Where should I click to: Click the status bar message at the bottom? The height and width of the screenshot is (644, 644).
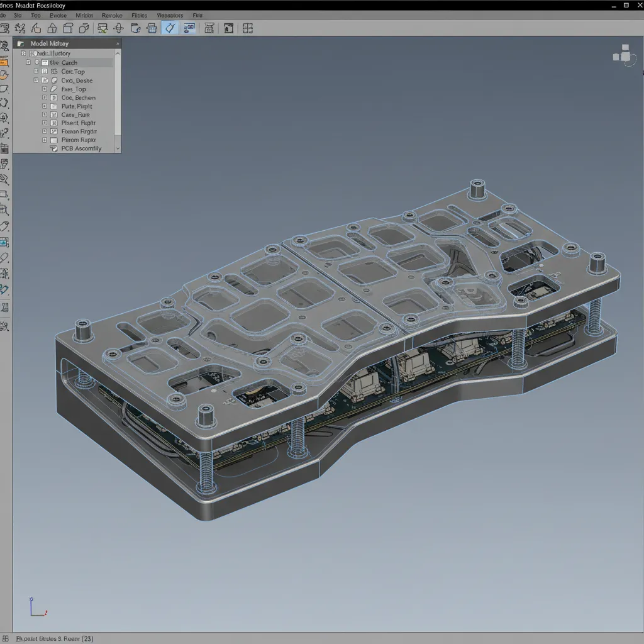53,638
